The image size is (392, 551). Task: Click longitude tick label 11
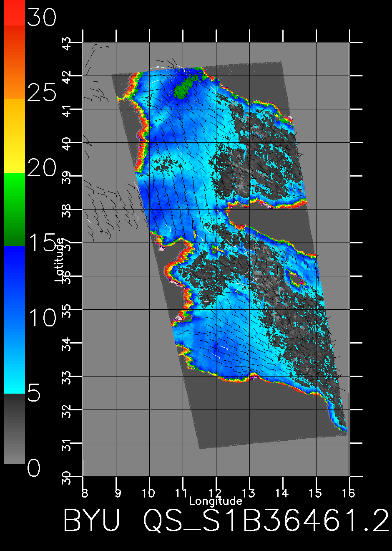pyautogui.click(x=182, y=493)
